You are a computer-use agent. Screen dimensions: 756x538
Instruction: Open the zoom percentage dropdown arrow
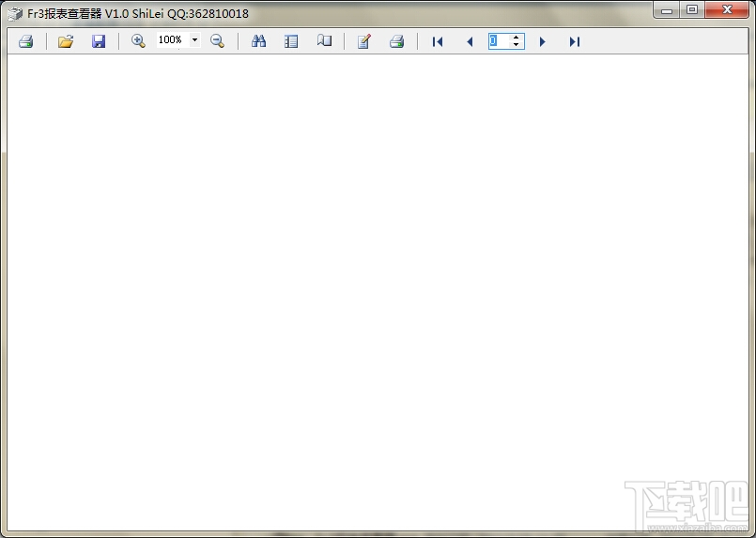[x=194, y=39]
